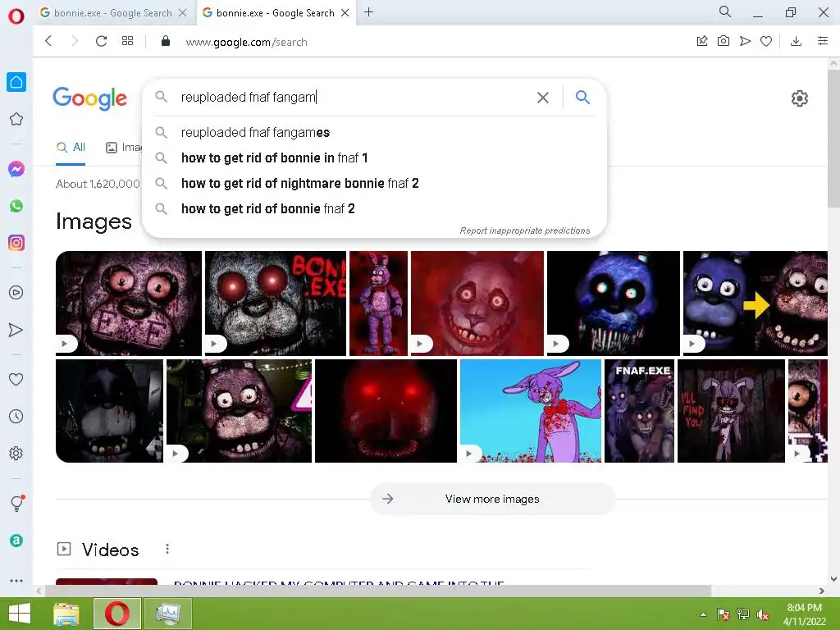Open the sidebar pinboards heart icon
This screenshot has width=840, height=630.
tap(16, 379)
